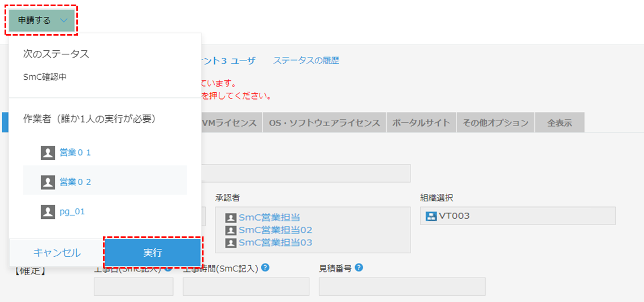Viewport: 644px width, 302px height.
Task: Click help icon next to 工事時間(SmC記入)
Action: pos(265,268)
